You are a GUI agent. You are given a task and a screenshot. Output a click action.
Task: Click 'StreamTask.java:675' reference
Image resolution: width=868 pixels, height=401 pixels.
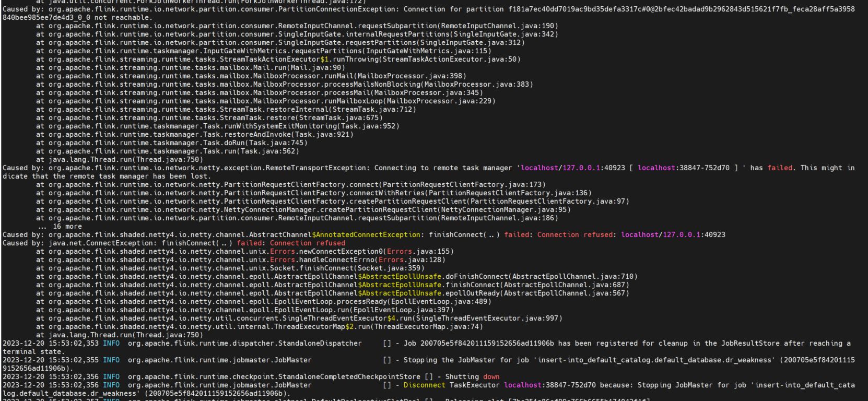tap(339, 117)
